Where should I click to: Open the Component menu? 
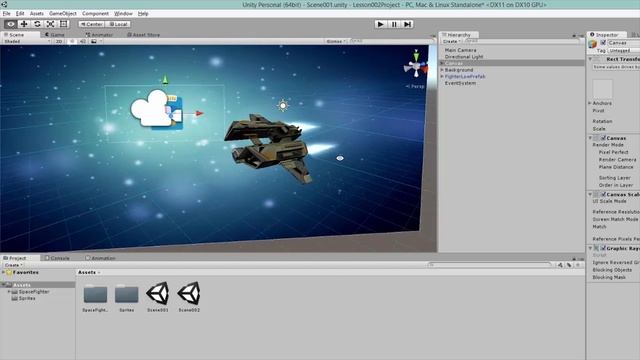point(96,13)
